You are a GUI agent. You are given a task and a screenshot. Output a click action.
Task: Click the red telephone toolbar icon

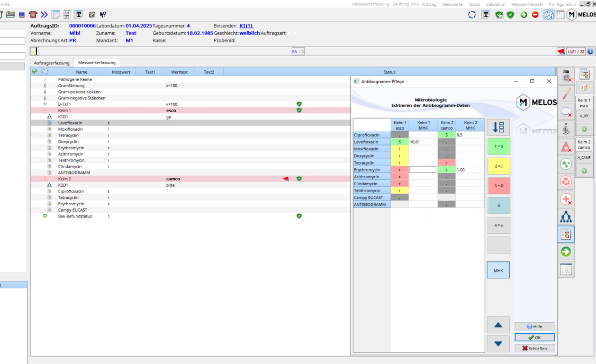coord(33,15)
